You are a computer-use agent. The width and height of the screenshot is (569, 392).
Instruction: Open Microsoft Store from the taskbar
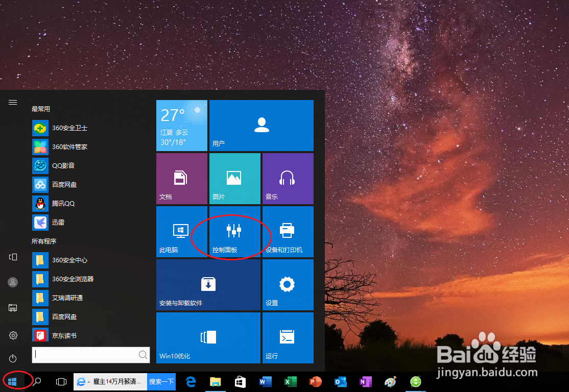240,381
